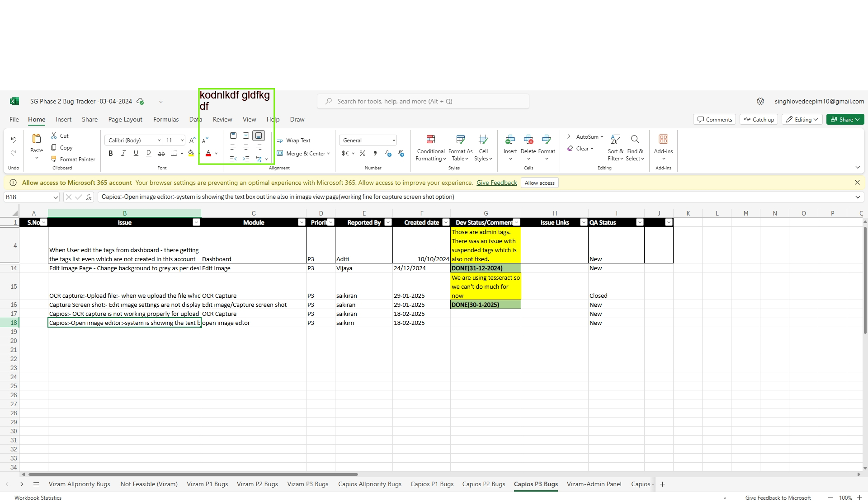Expand the AutoSum dropdown
Screen dimensions: 868x502
(x=602, y=136)
